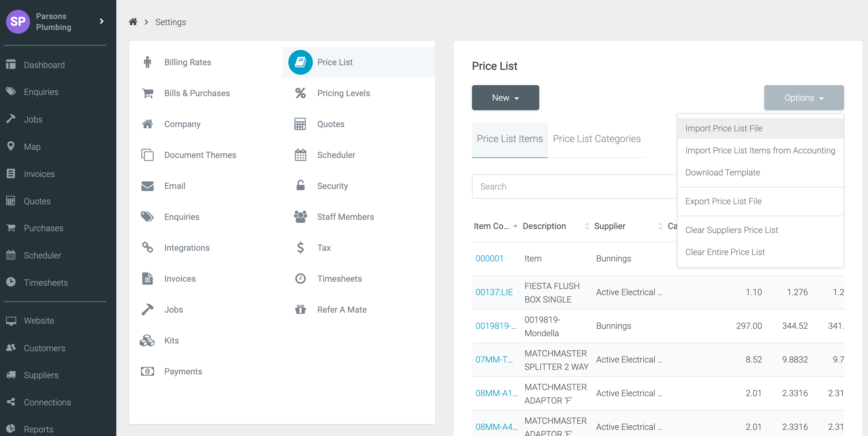Viewport: 868px width, 436px height.
Task: Expand the Parsons Plumbing company chevron
Action: [x=101, y=21]
